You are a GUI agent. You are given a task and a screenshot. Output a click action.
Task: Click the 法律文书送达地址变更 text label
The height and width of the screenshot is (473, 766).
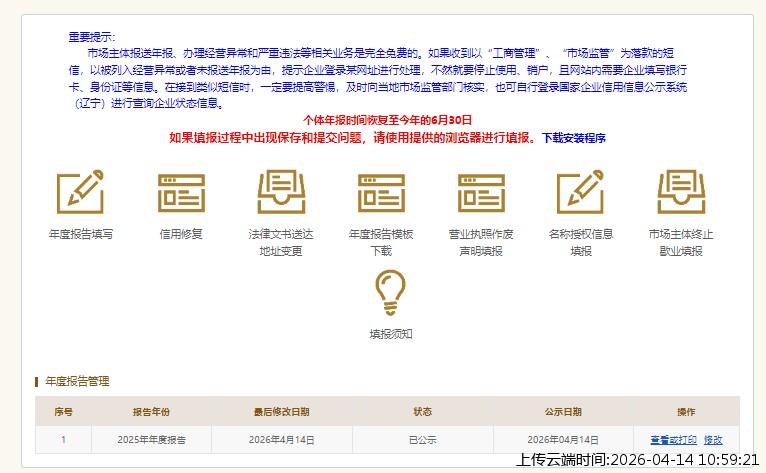pyautogui.click(x=281, y=242)
